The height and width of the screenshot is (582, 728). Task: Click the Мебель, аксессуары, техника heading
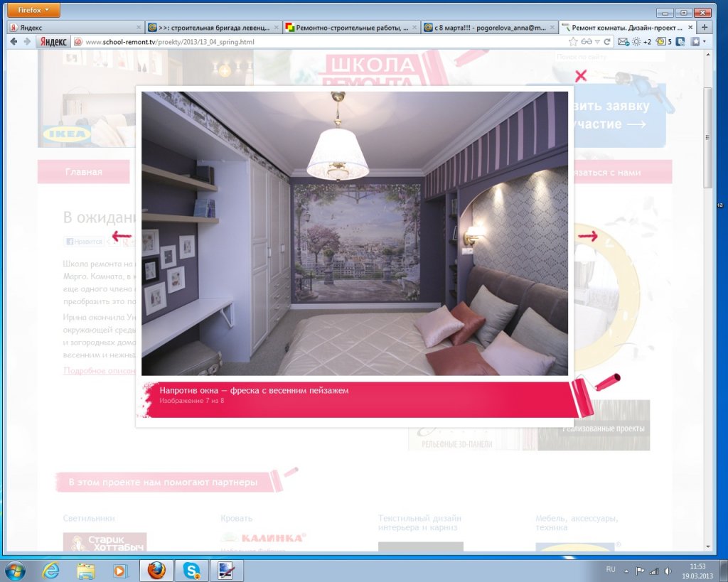coord(577,522)
